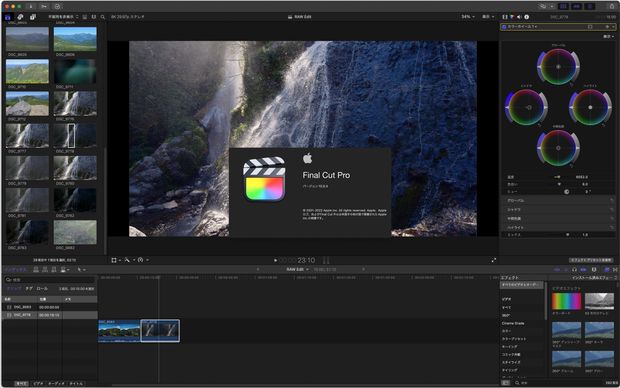The image size is (620, 388).
Task: Open the inspector 表示 dropdown below the correction
Action: pyautogui.click(x=608, y=36)
